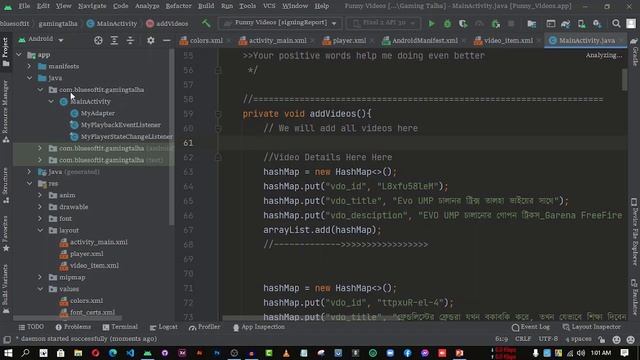Toggle fold marker at line 56

coord(218,70)
